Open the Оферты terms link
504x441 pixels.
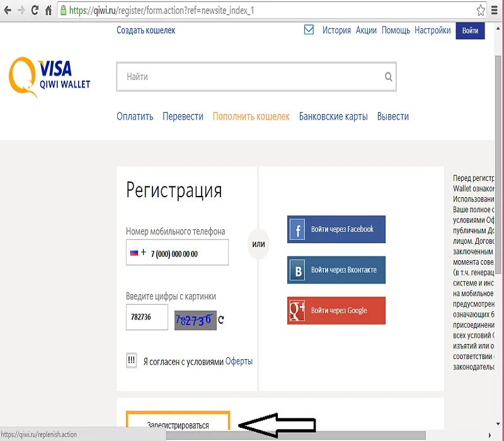pyautogui.click(x=239, y=361)
